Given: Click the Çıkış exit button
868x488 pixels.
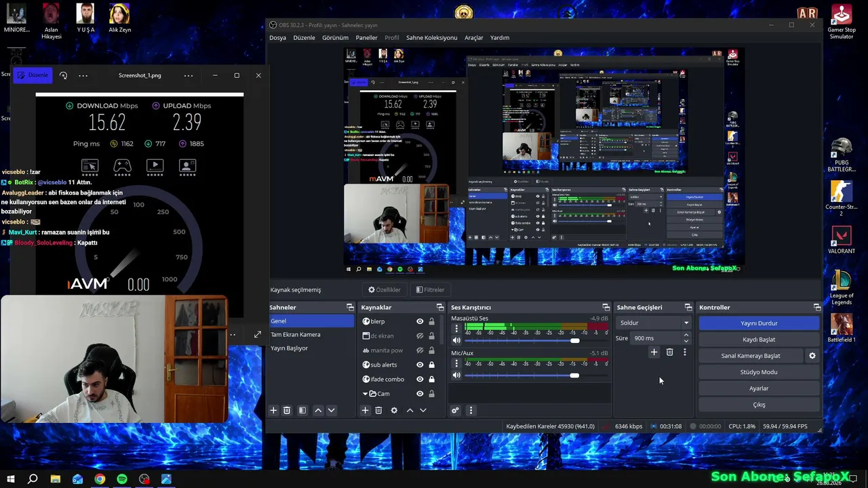Looking at the screenshot, I should pos(759,405).
